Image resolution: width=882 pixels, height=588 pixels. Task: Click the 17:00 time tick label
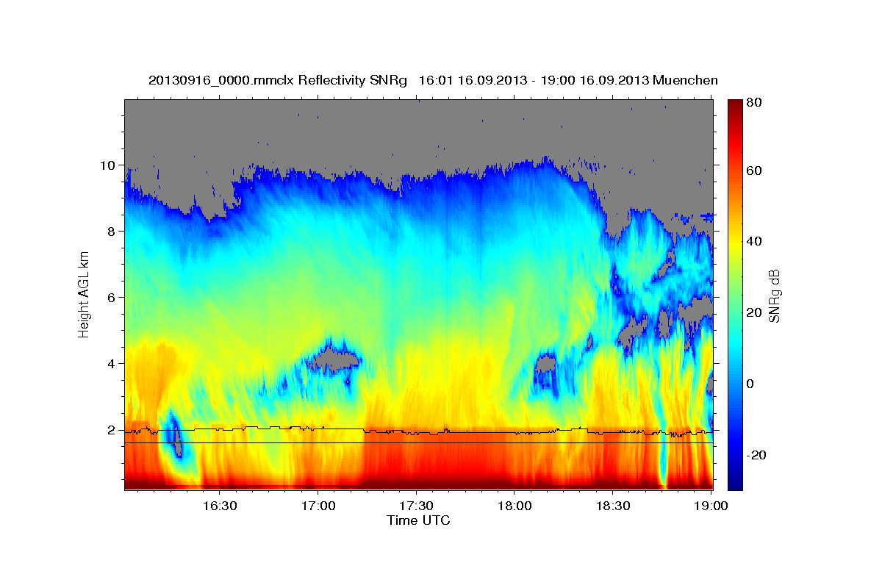tap(318, 506)
